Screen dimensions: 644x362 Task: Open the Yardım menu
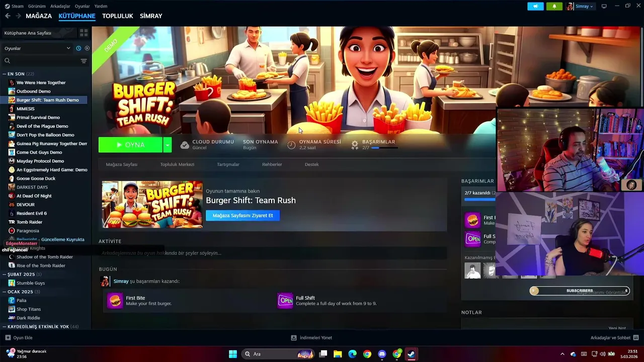pyautogui.click(x=101, y=6)
